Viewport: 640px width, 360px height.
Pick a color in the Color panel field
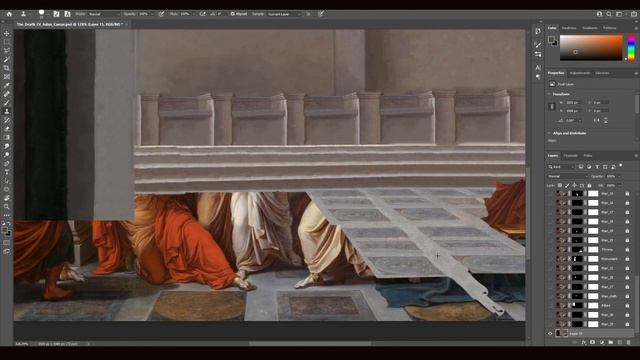[591, 48]
